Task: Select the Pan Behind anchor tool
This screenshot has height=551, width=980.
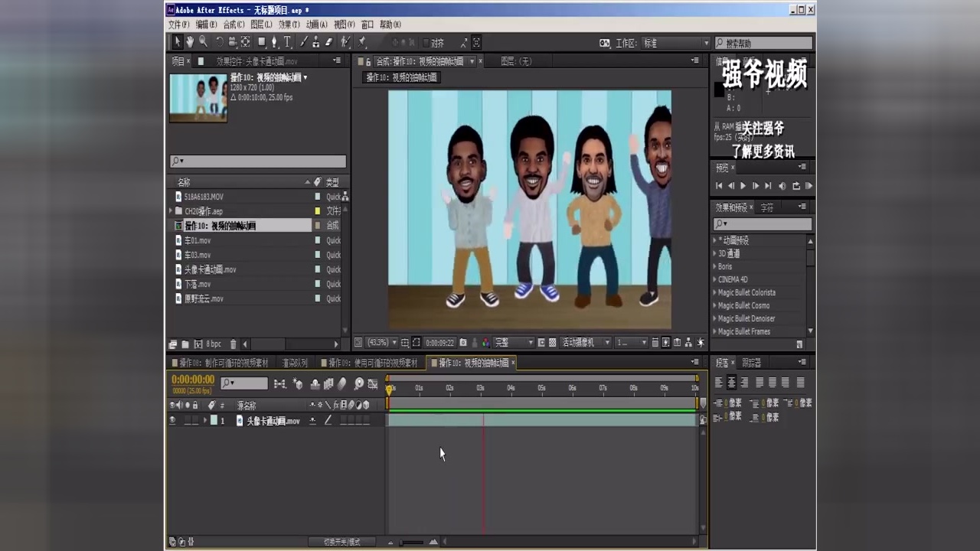Action: coord(246,42)
